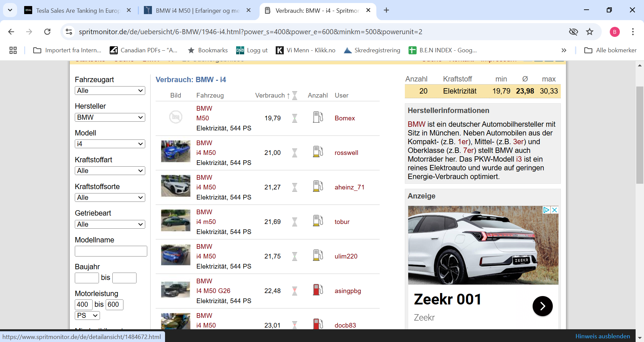Screen dimensions: 644x342
Task: Open the blue BMW i4 M50 thumbnail by rosswell
Action: (176, 152)
